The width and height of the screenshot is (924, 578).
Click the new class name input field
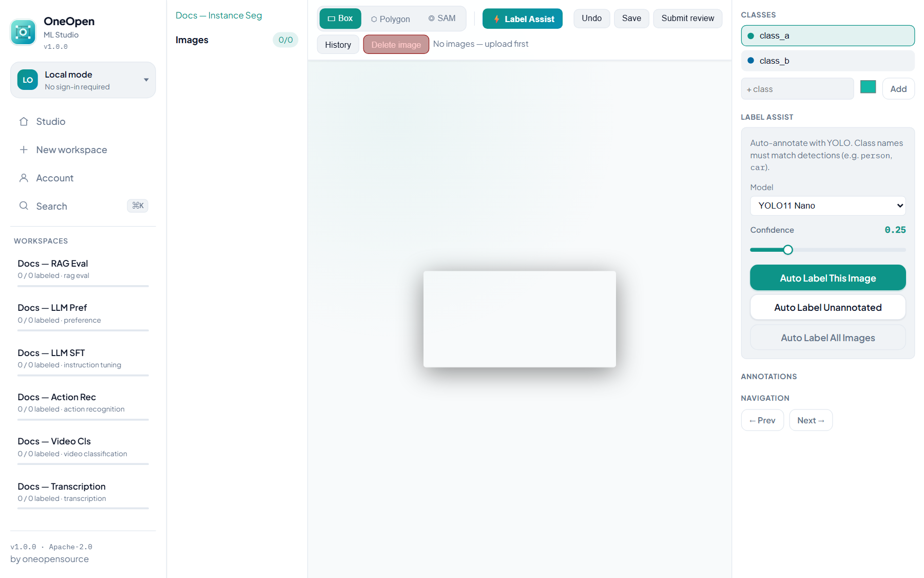[797, 89]
